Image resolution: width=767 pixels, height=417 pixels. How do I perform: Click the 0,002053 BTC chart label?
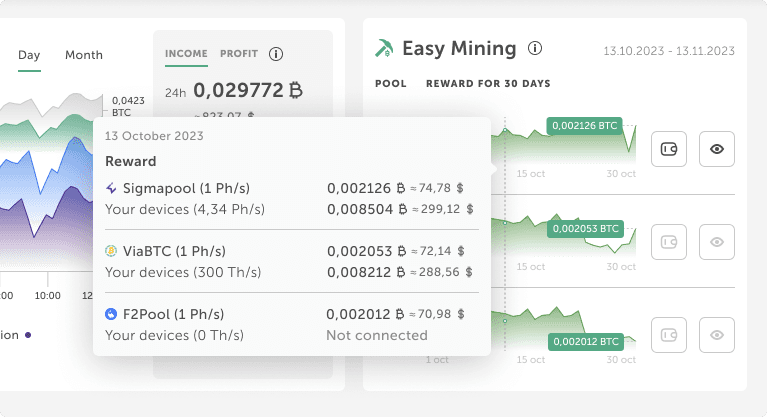point(586,229)
